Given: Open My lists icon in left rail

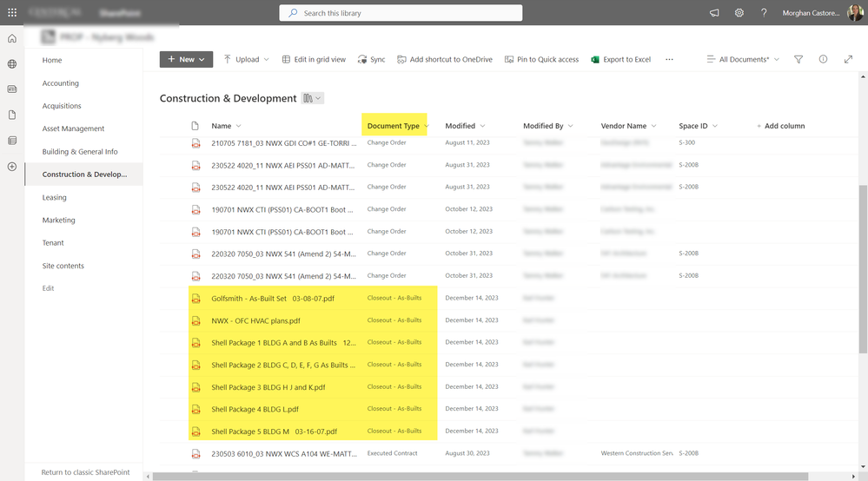Looking at the screenshot, I should (12, 141).
